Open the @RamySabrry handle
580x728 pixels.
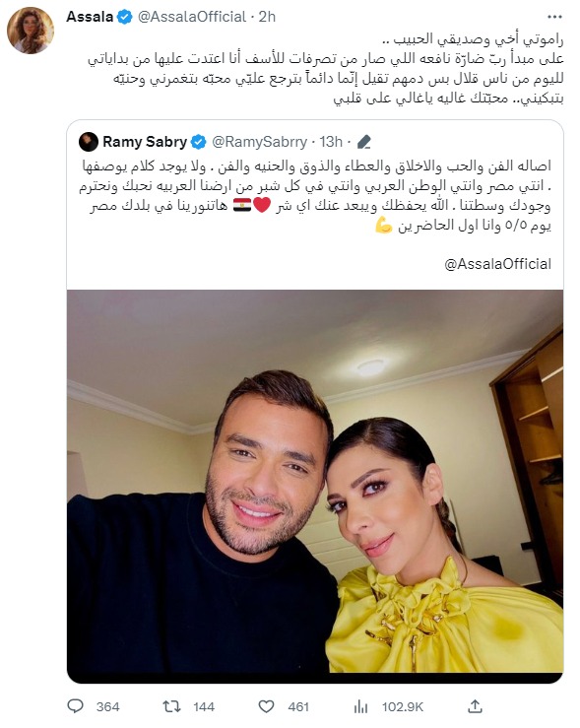tap(259, 142)
